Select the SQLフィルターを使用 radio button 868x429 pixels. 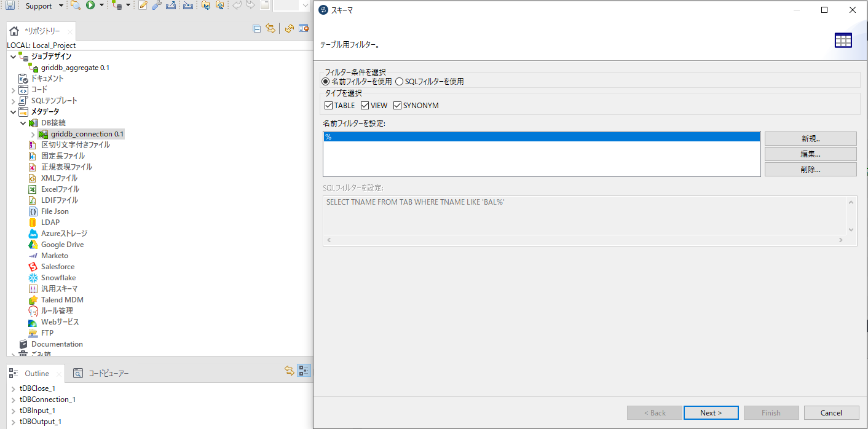(x=400, y=81)
